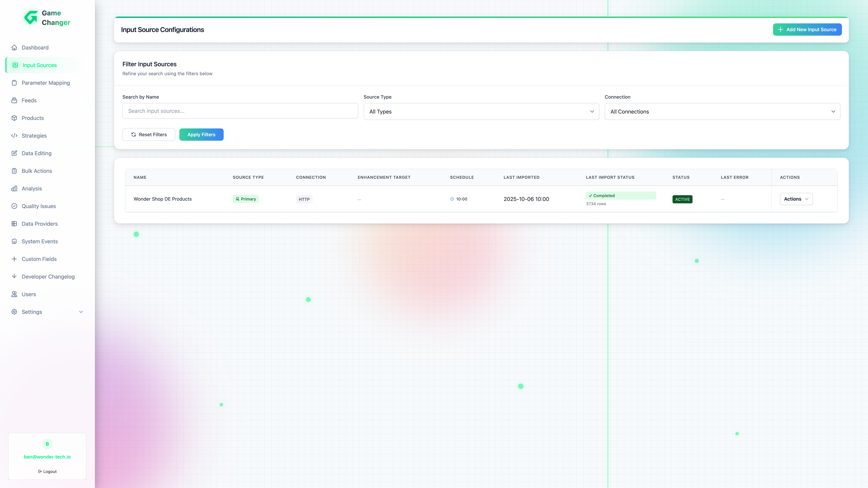Open the All Connections dropdown

pyautogui.click(x=722, y=111)
